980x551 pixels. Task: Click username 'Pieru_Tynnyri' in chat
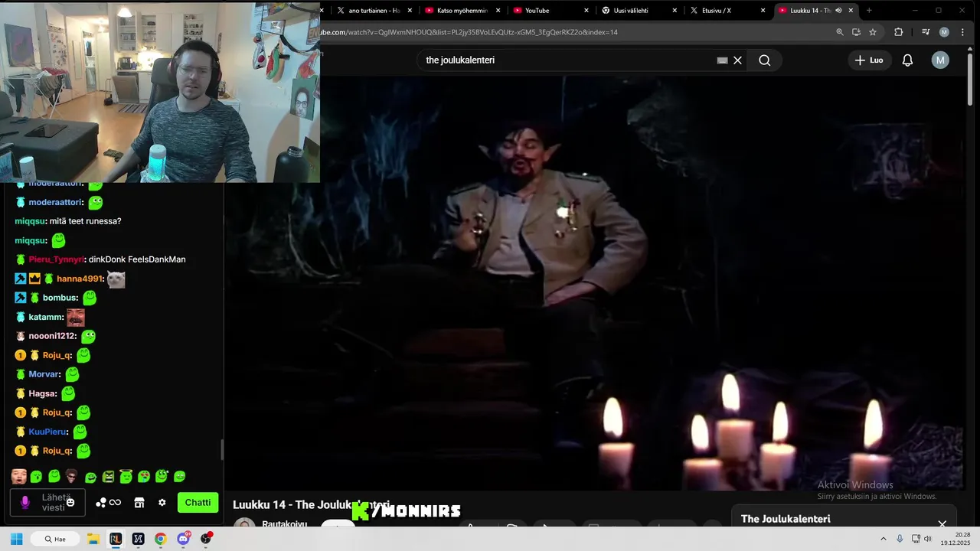tap(56, 259)
